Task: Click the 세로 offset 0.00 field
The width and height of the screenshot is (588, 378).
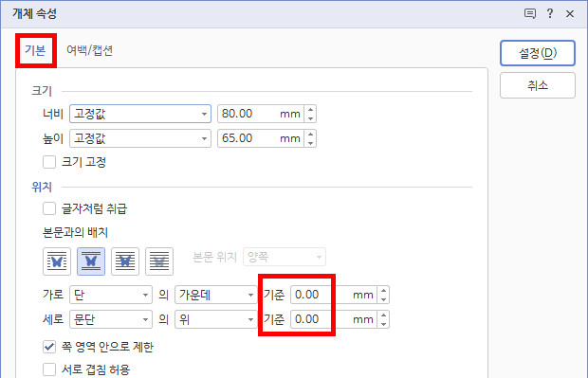Action: pyautogui.click(x=334, y=319)
